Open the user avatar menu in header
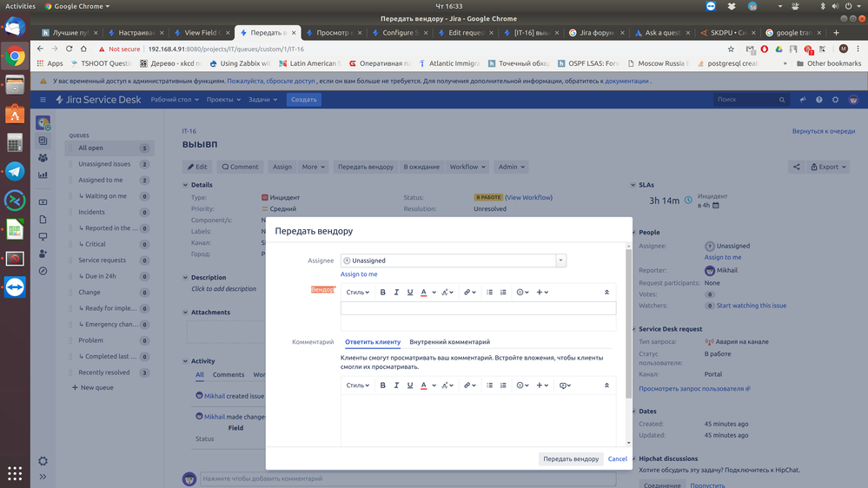The width and height of the screenshot is (868, 488). coord(853,100)
